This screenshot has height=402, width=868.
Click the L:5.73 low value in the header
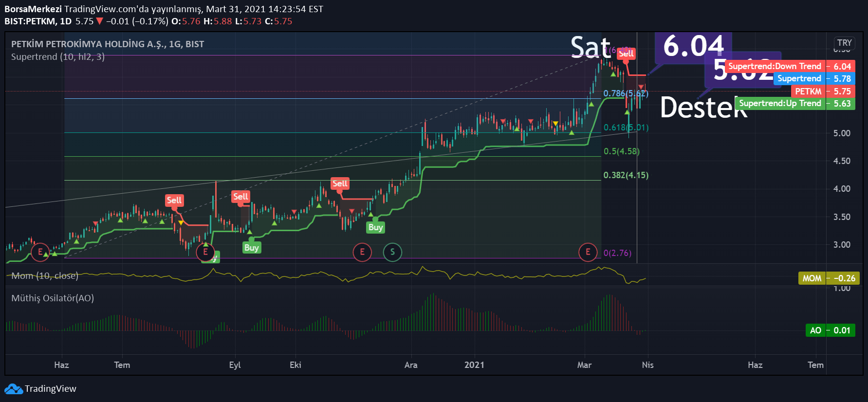pos(248,21)
